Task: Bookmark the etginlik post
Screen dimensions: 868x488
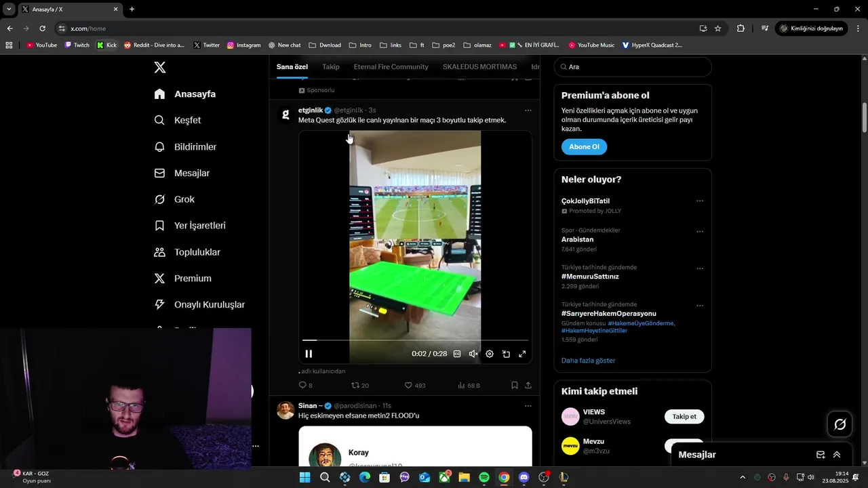Action: 515,385
